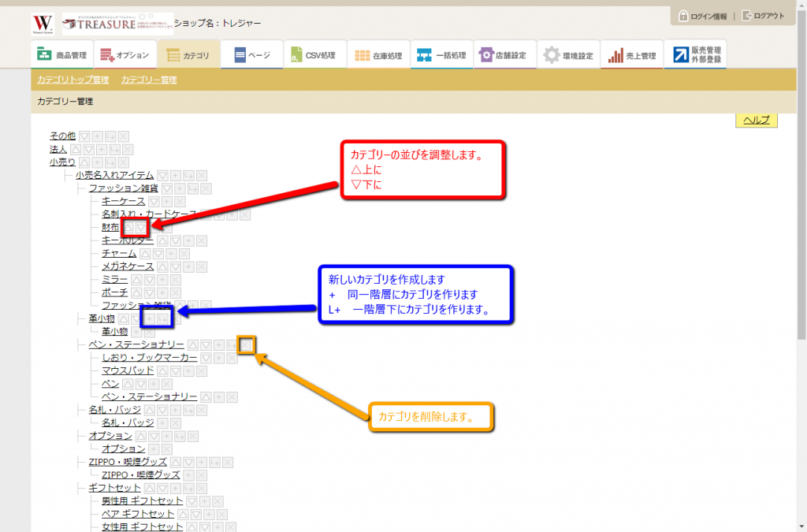Viewport: 807px width, 532px height.
Task: Create subcategory under ファッション雑貨
Action: coord(192,188)
